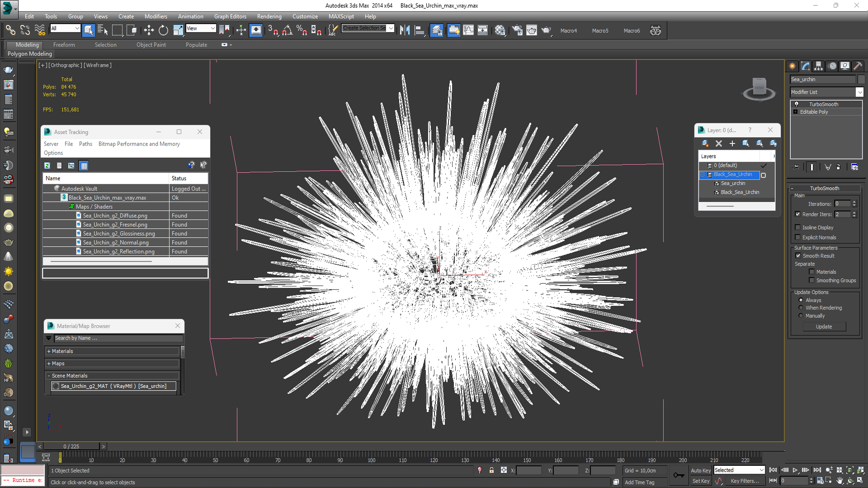Open the Material Editor teapot icon
Image resolution: width=868 pixels, height=488 pixels.
click(500, 30)
